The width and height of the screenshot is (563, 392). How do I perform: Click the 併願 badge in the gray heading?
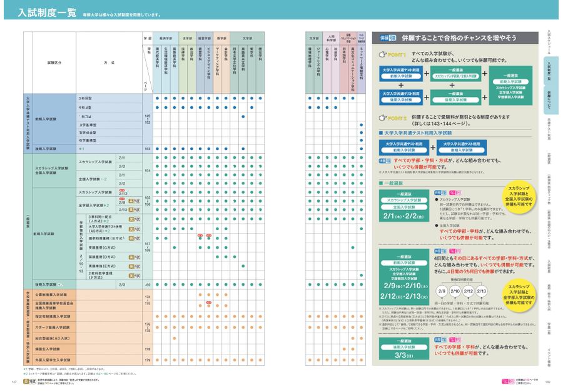(387, 38)
